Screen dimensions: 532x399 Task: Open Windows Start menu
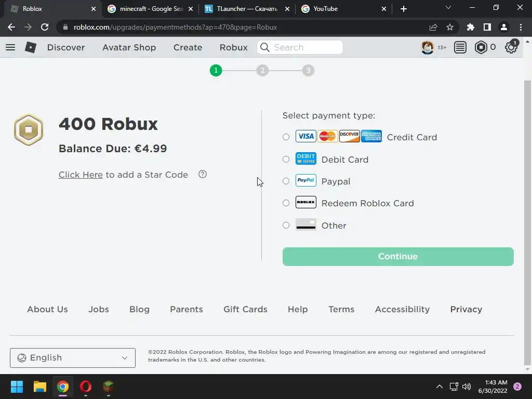click(x=17, y=387)
